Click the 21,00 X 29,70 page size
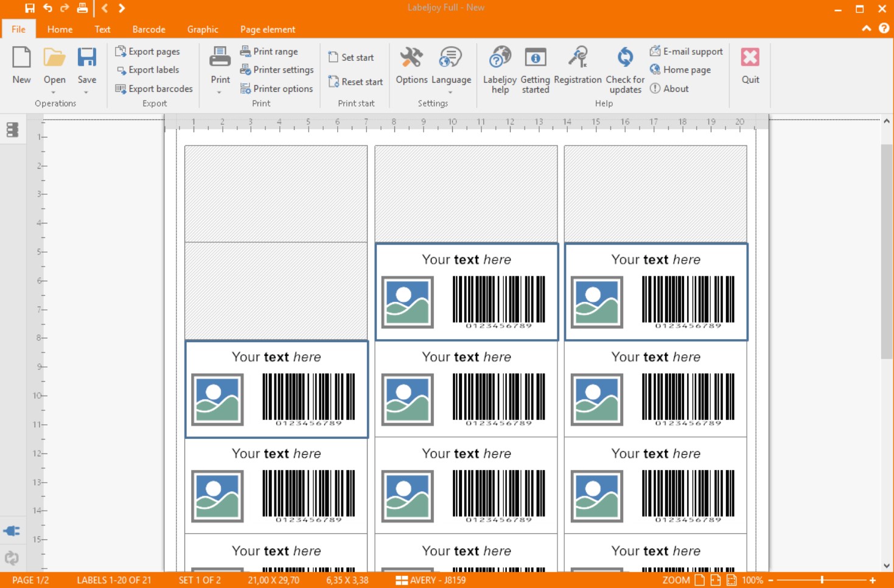The height and width of the screenshot is (588, 894). 273,580
